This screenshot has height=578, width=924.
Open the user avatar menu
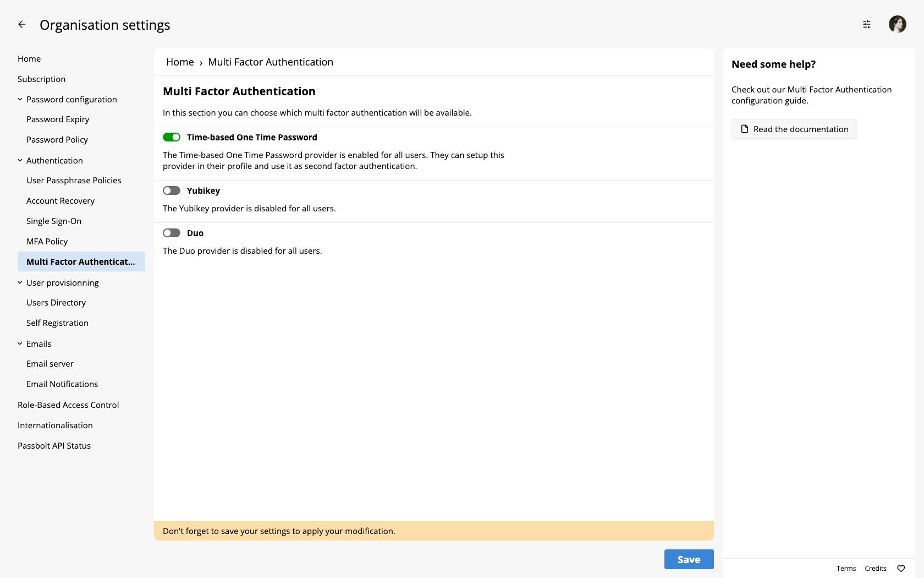pyautogui.click(x=898, y=24)
